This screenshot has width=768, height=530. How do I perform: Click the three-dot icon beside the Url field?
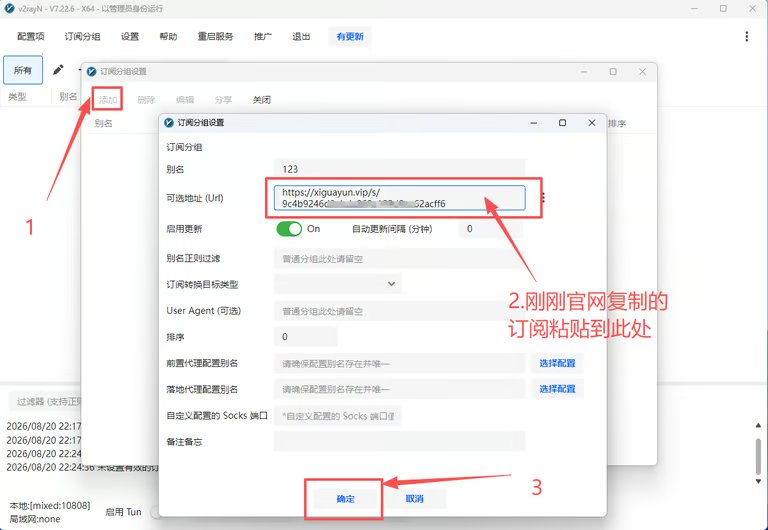pos(543,197)
